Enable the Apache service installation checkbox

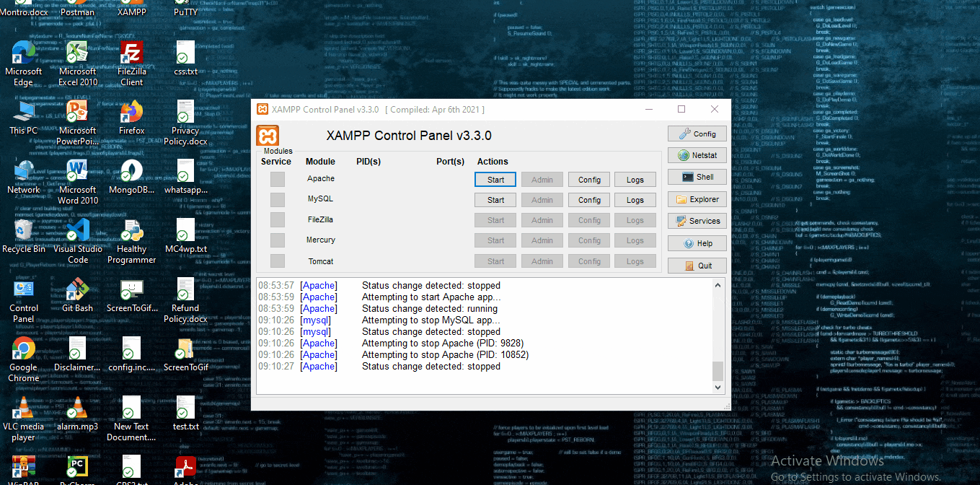click(x=278, y=179)
